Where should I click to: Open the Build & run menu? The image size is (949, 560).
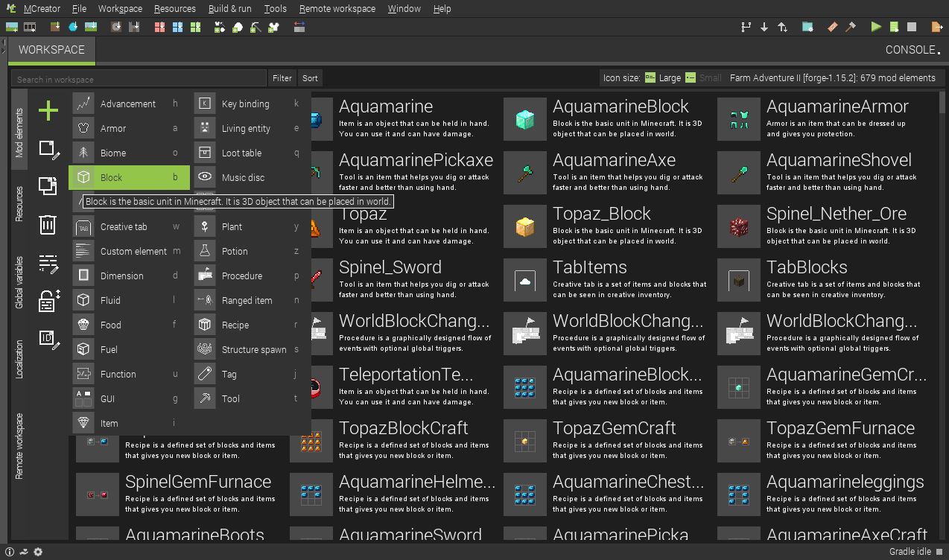coord(229,9)
